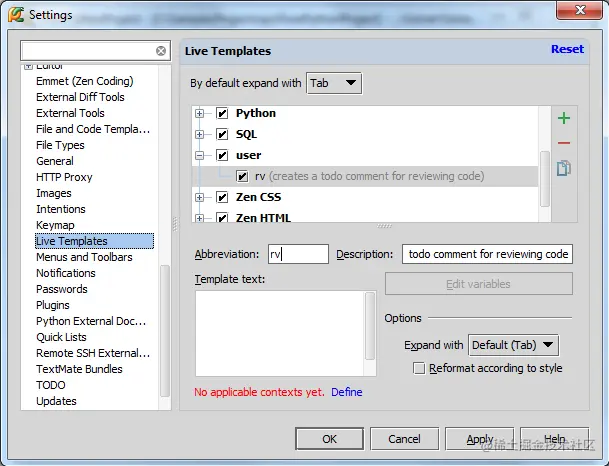This screenshot has height=466, width=609.
Task: Open Emmet (Zen Coding) settings
Action: 85,81
